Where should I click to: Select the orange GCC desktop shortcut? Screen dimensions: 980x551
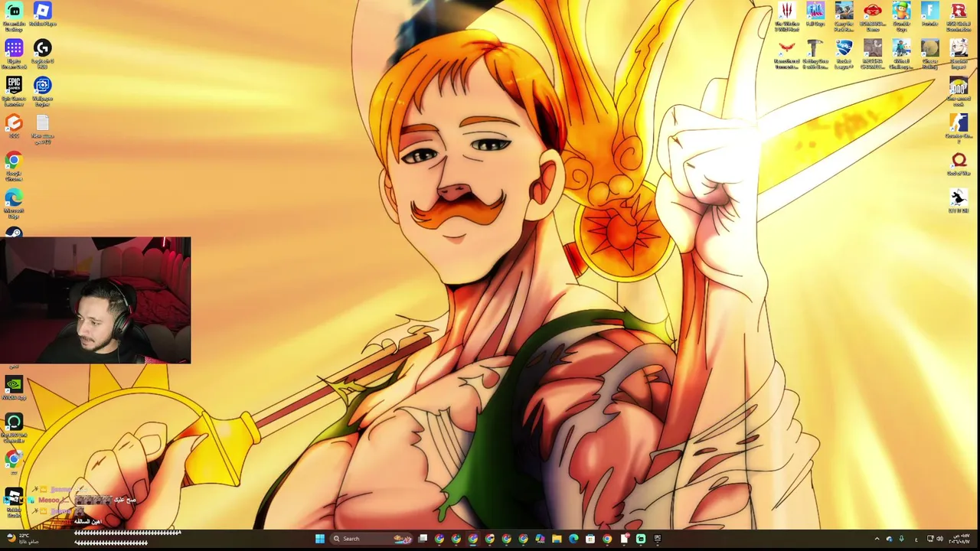[14, 126]
